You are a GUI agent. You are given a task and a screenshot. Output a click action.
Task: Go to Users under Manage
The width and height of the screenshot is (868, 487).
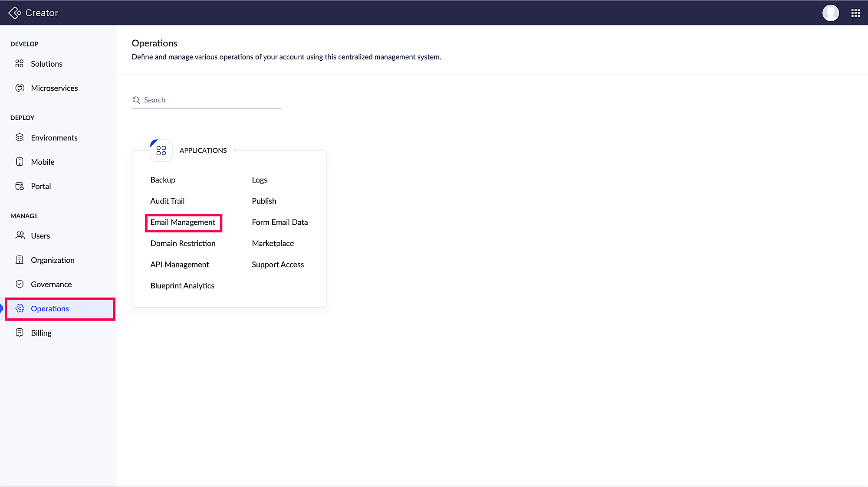pyautogui.click(x=40, y=235)
